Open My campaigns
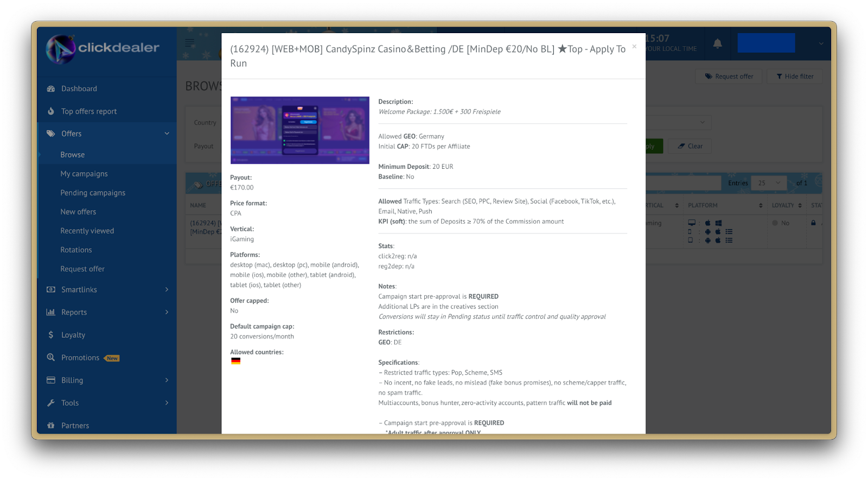This screenshot has height=481, width=868. coord(84,174)
